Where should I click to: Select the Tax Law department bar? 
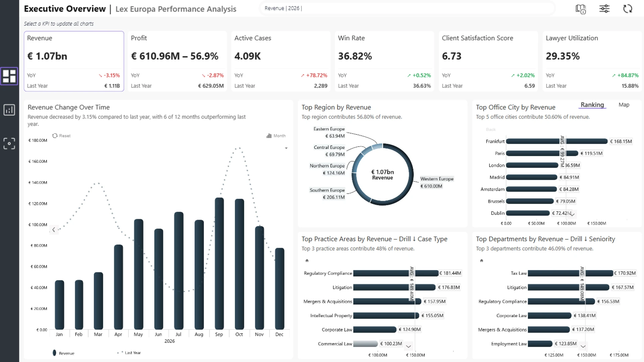click(570, 273)
